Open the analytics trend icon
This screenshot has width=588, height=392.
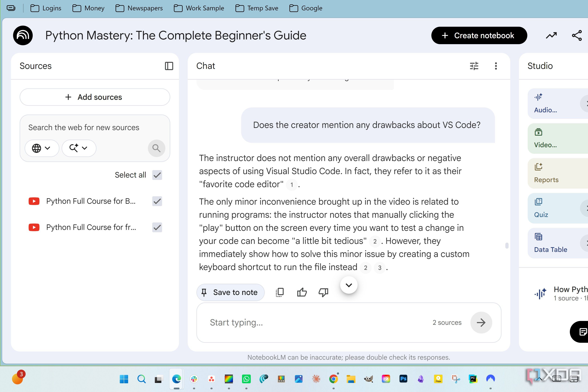click(551, 35)
